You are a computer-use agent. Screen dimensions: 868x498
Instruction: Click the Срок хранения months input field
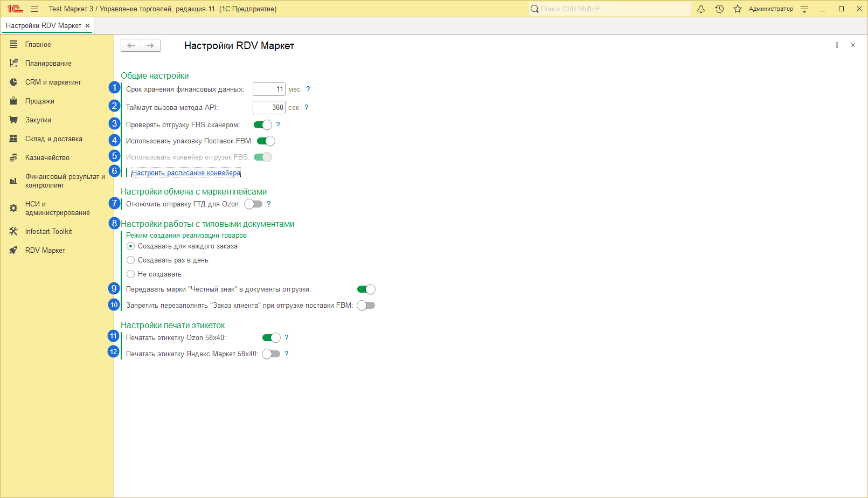pyautogui.click(x=269, y=89)
